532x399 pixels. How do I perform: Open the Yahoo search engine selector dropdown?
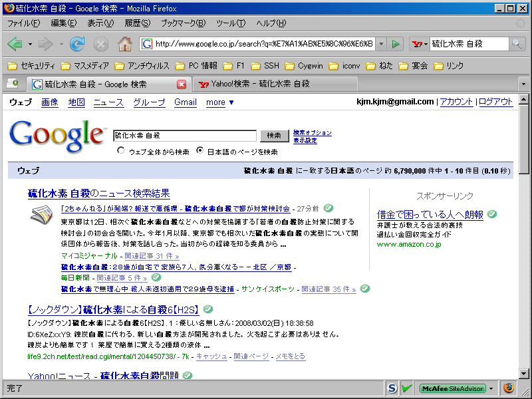(x=420, y=44)
